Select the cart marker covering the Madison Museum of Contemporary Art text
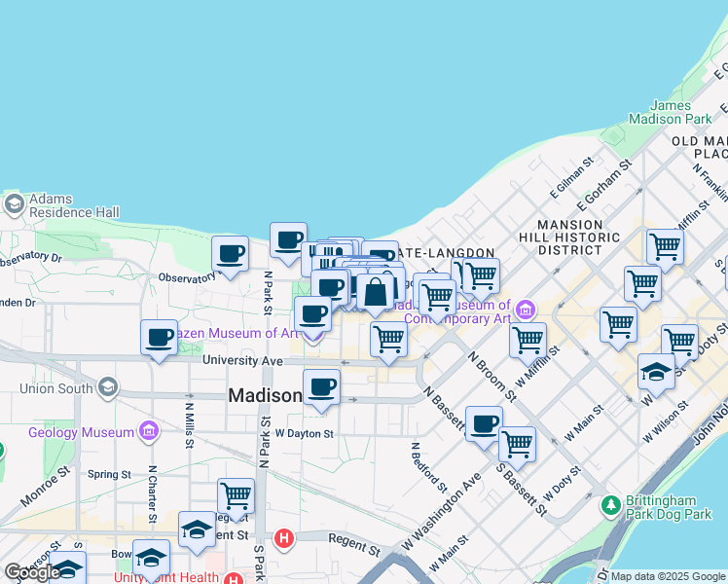This screenshot has width=728, height=584. coord(437,298)
